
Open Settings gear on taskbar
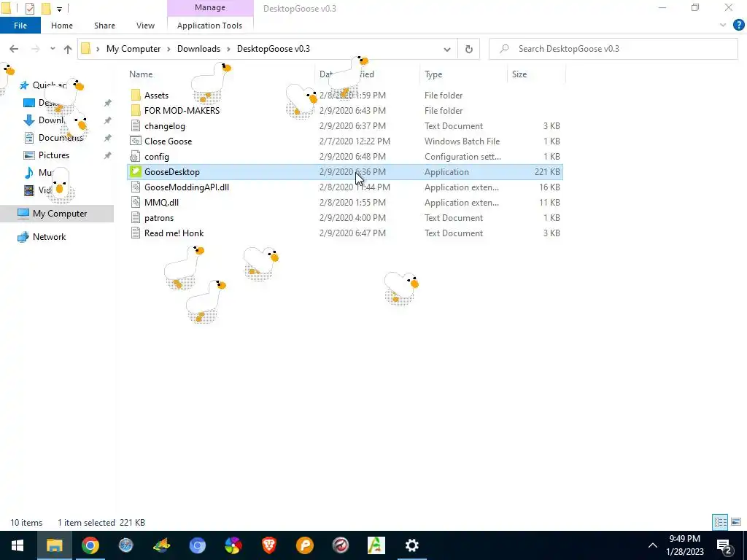coord(412,545)
